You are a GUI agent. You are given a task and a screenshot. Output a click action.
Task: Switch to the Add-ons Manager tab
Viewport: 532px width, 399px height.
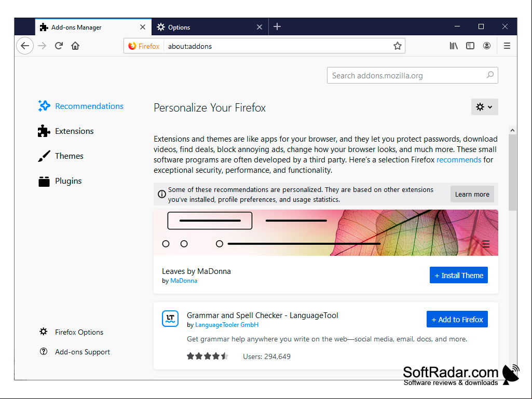(93, 27)
